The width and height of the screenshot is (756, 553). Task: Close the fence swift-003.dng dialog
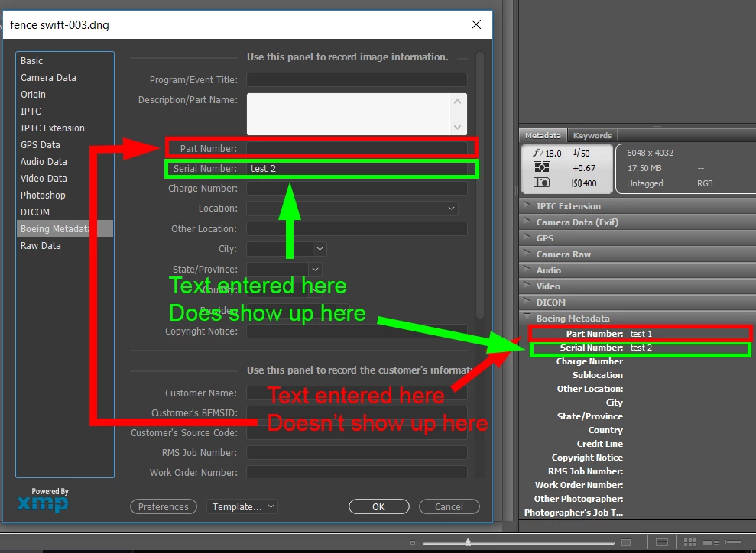click(x=476, y=24)
